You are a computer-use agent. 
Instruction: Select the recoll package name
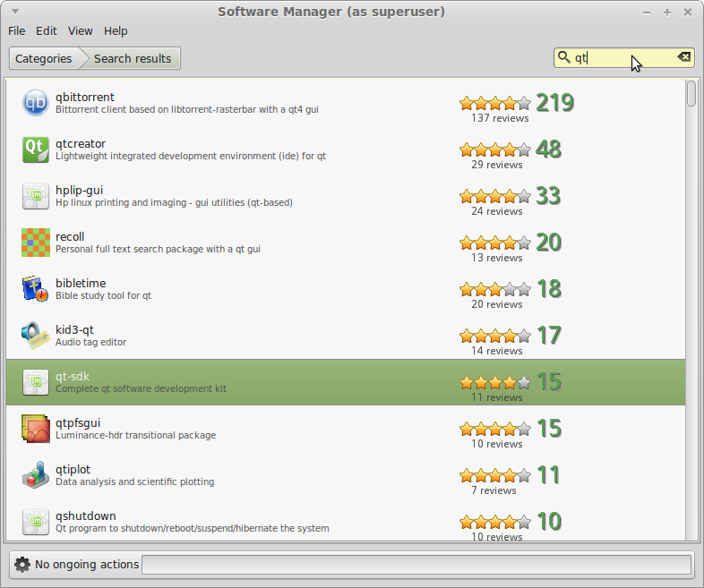(70, 236)
